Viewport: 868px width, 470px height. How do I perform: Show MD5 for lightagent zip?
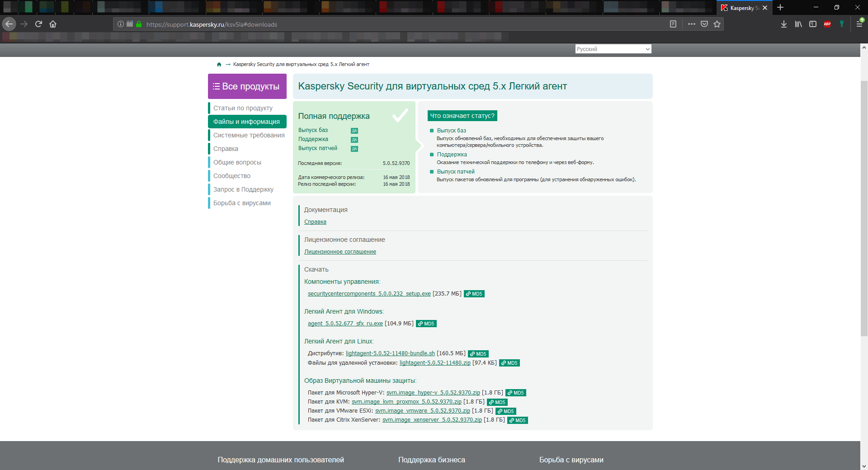[509, 363]
